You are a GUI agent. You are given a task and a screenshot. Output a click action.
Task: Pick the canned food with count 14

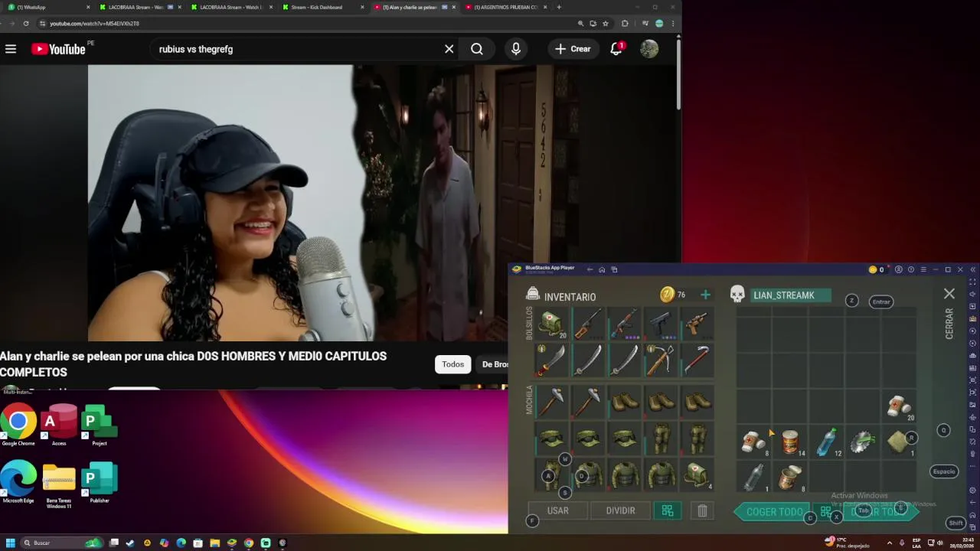pos(791,442)
